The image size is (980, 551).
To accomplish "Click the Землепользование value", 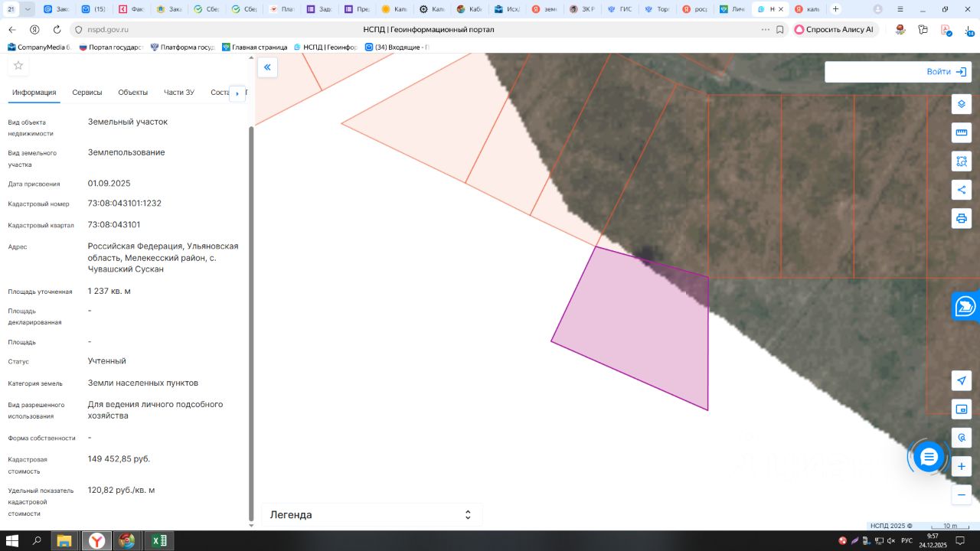I will point(126,152).
